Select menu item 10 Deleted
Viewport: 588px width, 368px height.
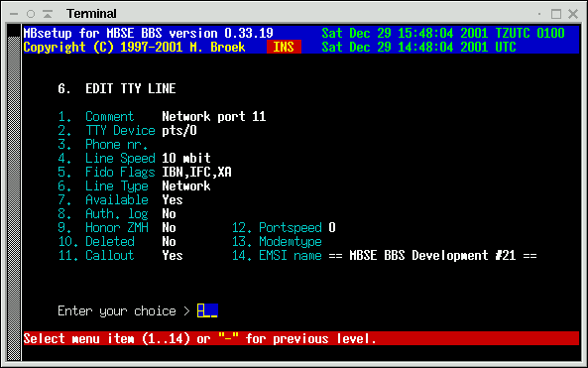(96, 242)
